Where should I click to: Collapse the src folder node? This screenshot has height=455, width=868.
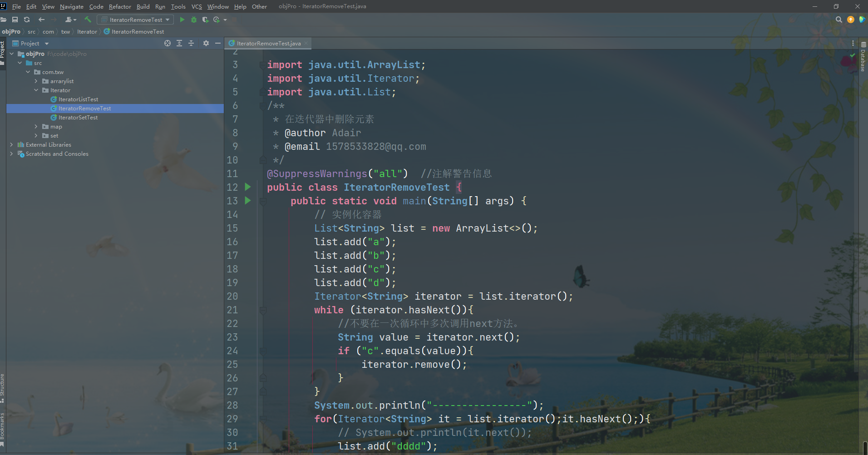click(x=20, y=63)
